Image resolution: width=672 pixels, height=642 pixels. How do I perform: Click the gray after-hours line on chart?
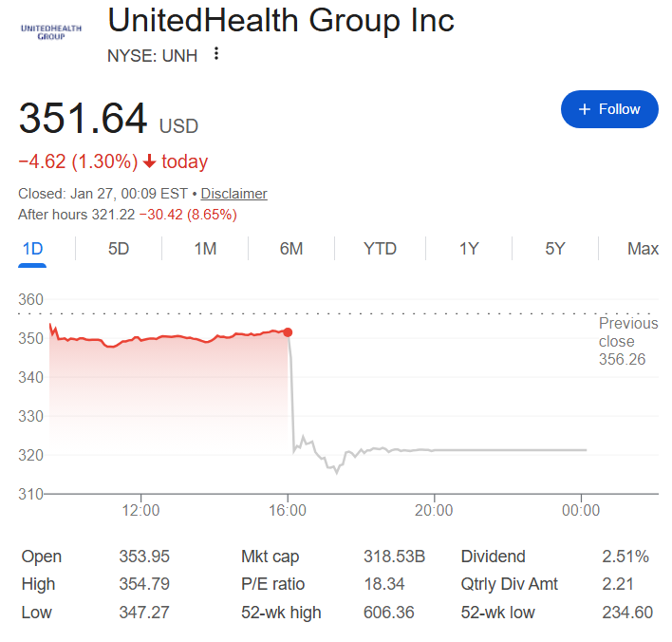coord(475,450)
